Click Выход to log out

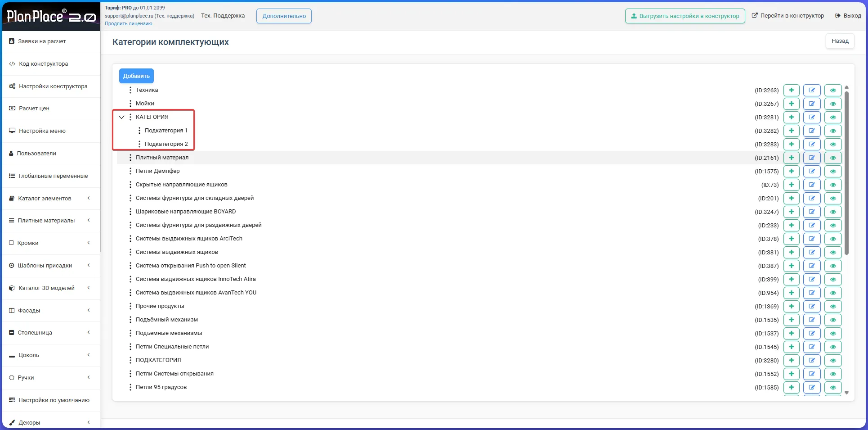848,16
